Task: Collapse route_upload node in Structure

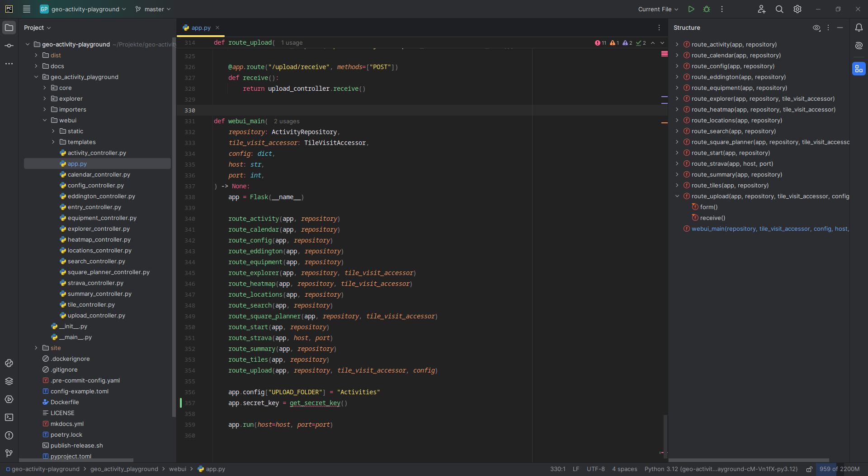Action: point(677,196)
